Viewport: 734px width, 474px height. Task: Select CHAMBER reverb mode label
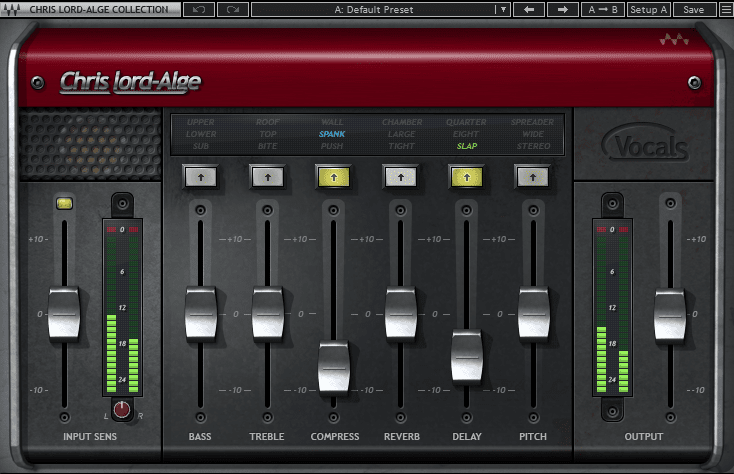402,122
